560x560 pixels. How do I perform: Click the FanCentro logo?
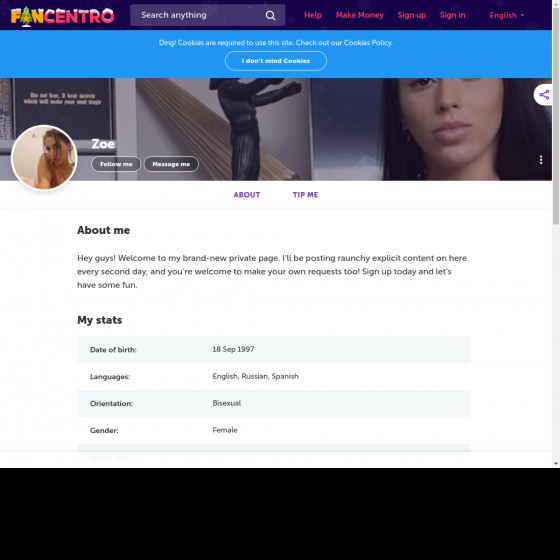pos(62,16)
